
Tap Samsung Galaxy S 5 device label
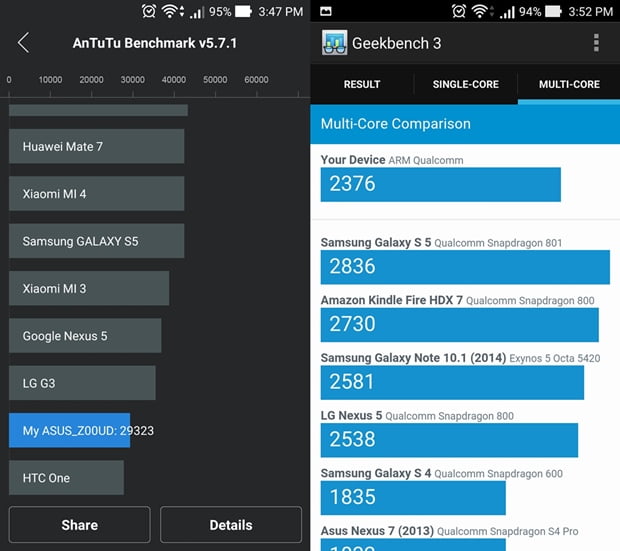441,242
